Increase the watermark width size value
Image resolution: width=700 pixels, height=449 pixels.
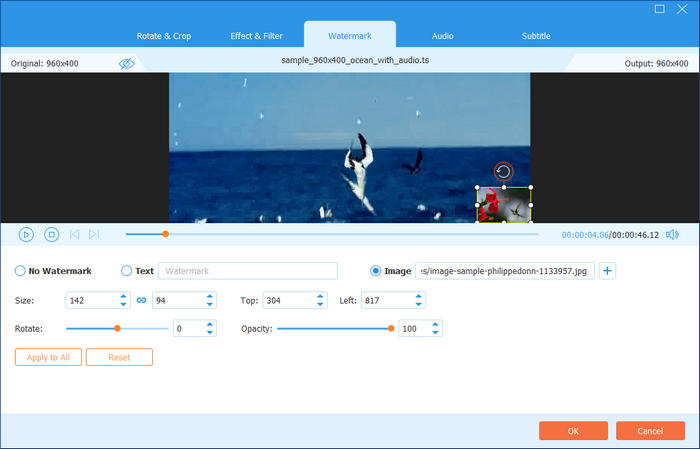tap(123, 296)
